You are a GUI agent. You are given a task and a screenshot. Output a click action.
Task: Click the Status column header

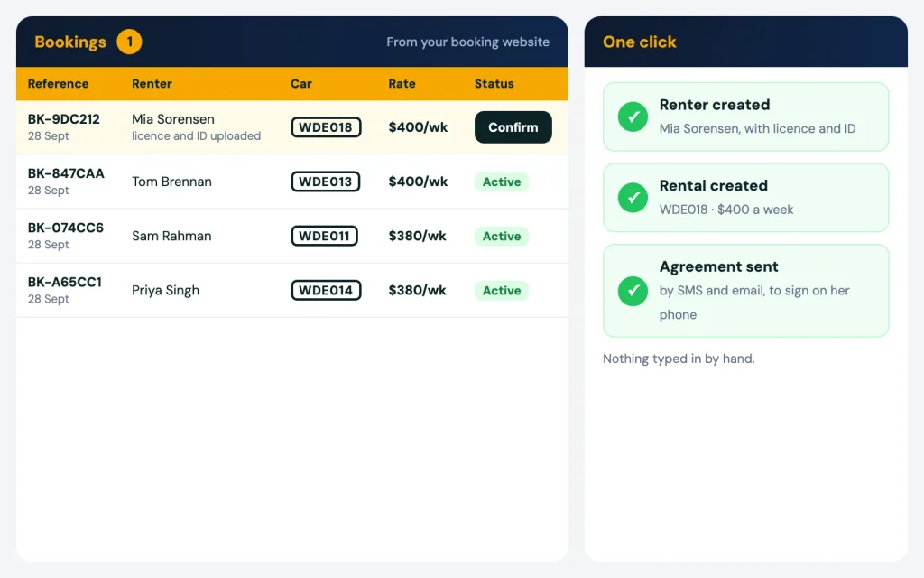tap(494, 84)
